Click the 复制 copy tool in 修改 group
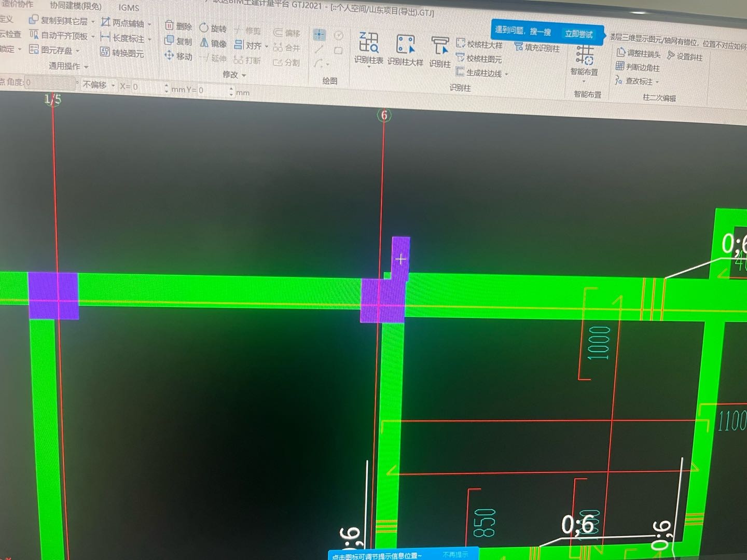Screen dimensions: 747x560 click(178, 41)
